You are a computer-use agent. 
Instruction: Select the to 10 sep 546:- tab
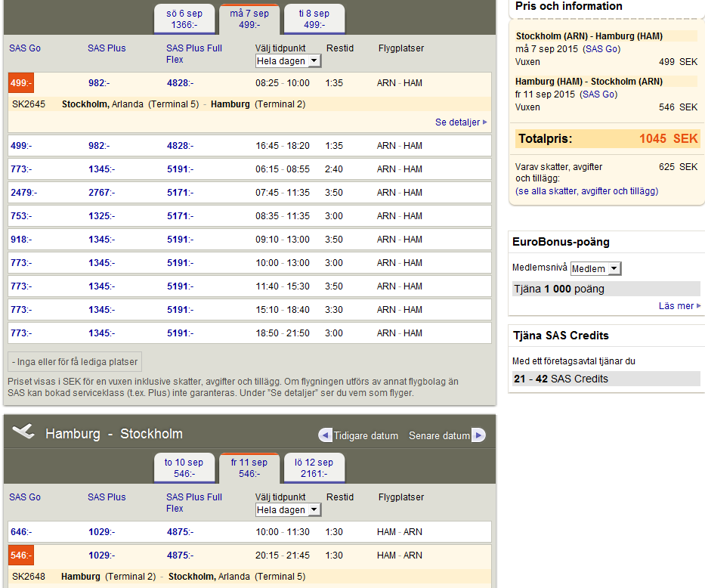184,468
